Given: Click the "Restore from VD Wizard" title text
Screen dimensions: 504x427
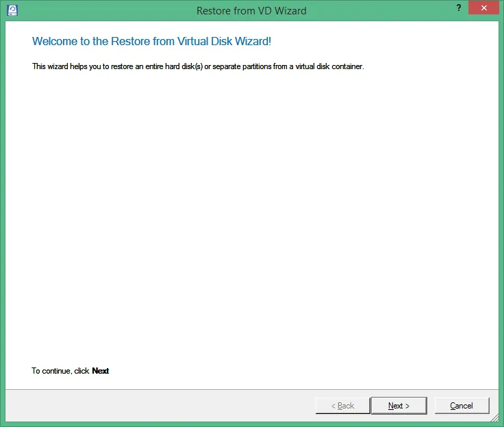Looking at the screenshot, I should coord(251,10).
